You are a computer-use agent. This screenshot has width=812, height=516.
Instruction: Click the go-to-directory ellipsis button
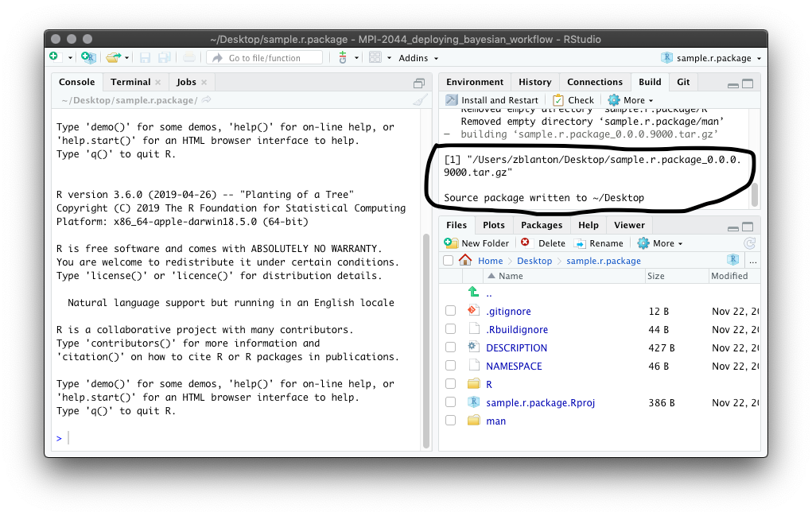coord(753,262)
